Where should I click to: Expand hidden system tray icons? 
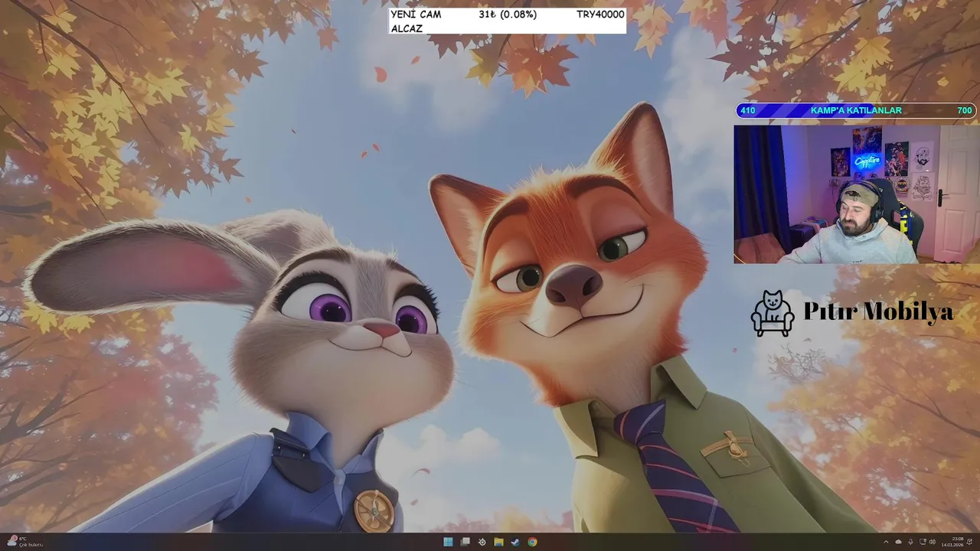click(886, 542)
